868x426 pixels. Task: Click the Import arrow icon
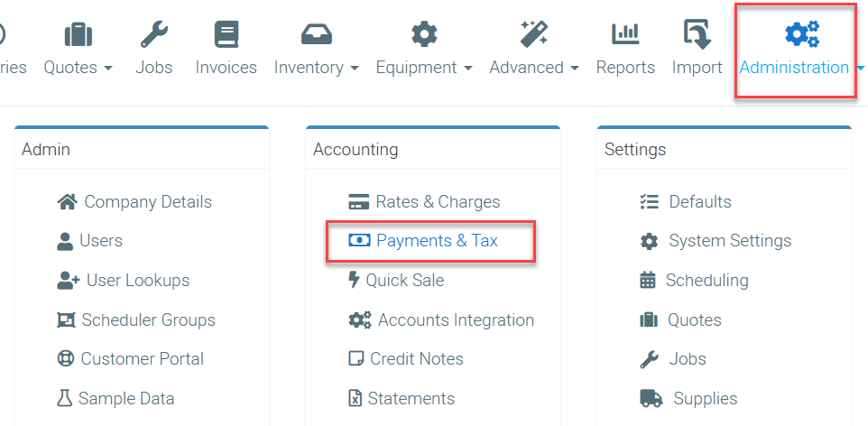(x=697, y=34)
